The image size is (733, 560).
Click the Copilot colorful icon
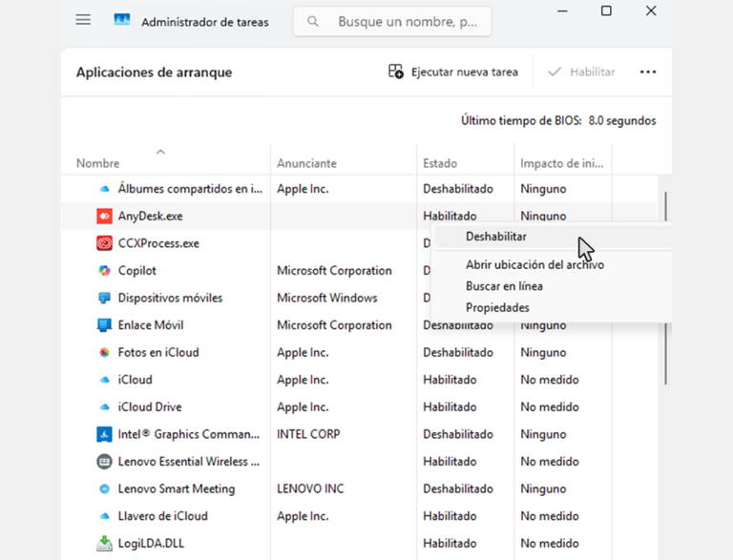click(x=104, y=271)
